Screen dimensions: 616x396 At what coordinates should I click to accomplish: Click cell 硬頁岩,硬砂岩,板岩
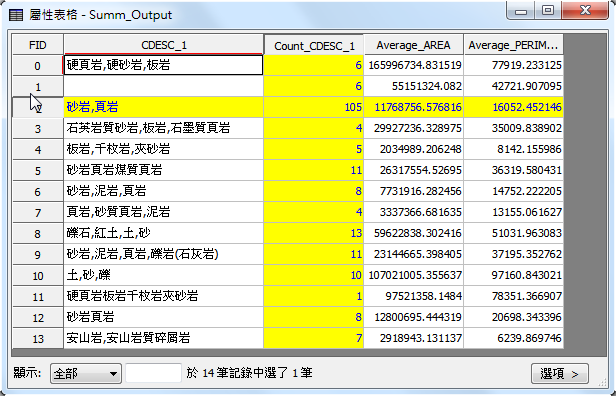coord(163,65)
